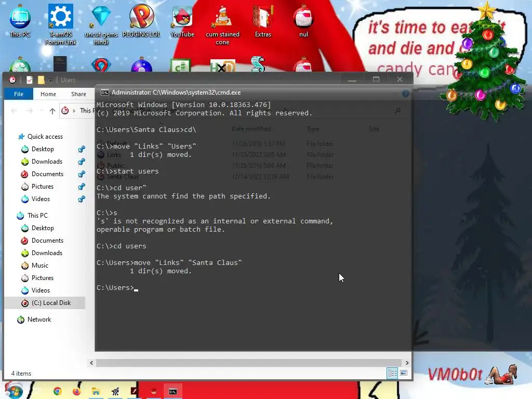Click the new folder quick access icon
Screen dimensions: 532x399
[41, 80]
